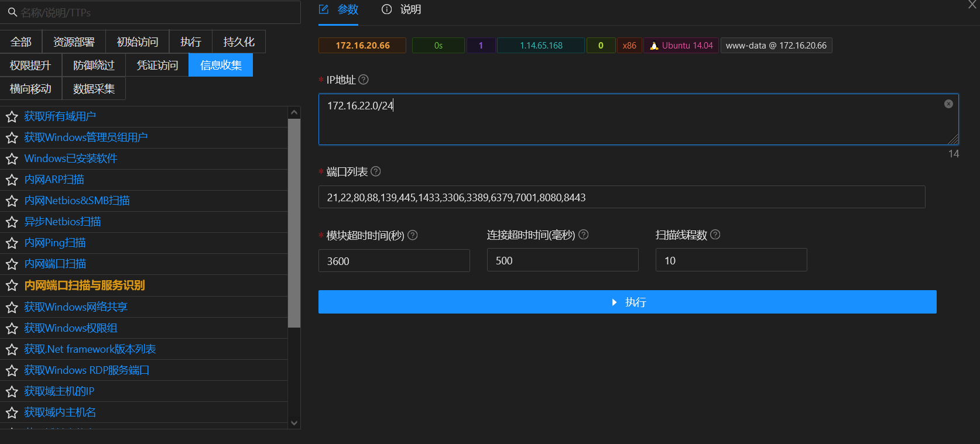Select the 数据采集 category tab
Screen dimensions: 980x444
coord(94,88)
